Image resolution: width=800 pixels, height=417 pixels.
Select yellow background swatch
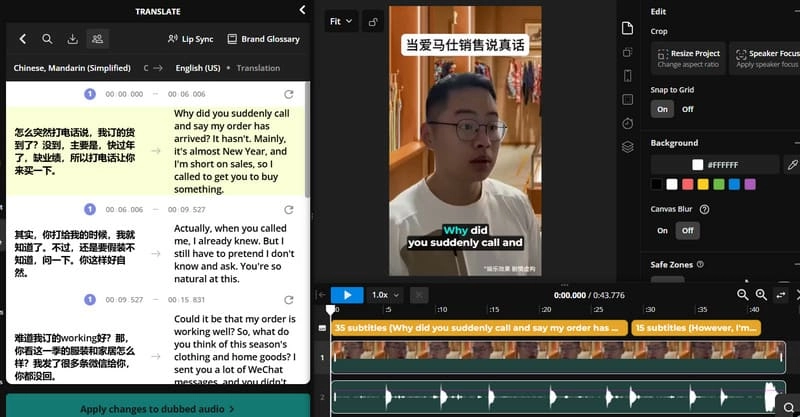703,184
